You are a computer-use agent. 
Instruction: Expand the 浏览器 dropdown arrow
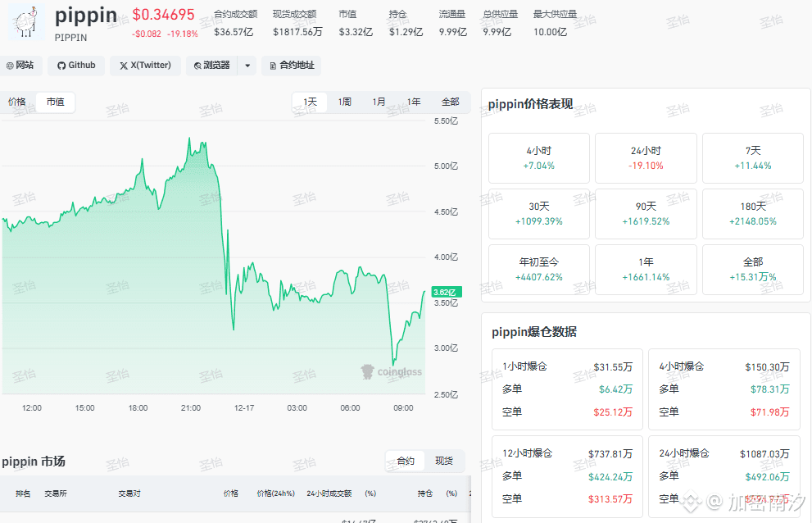247,66
